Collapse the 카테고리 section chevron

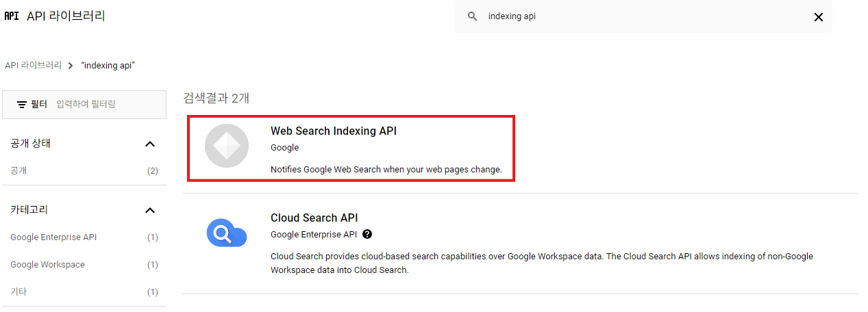(150, 210)
